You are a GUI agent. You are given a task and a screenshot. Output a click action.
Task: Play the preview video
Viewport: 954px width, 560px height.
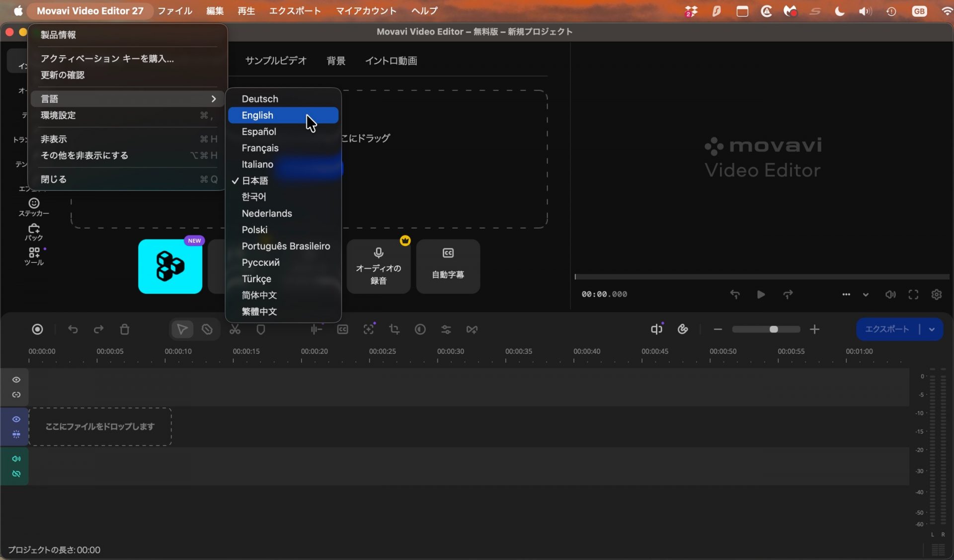point(761,294)
